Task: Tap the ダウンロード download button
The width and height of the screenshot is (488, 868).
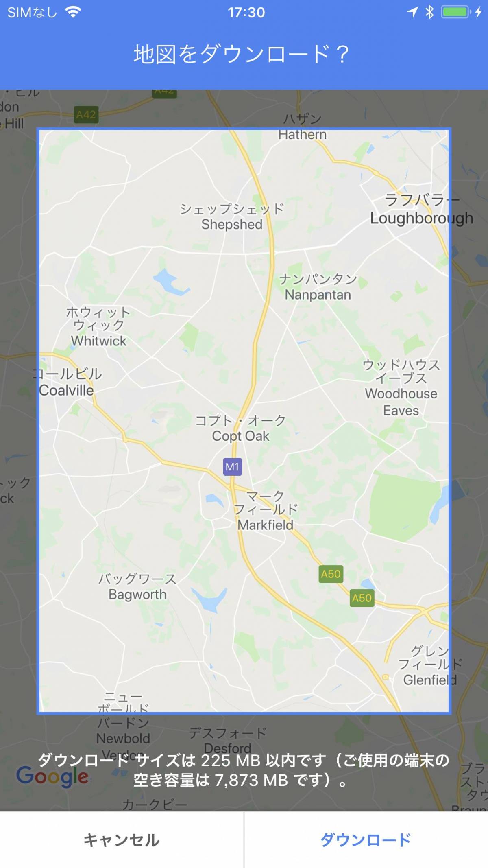Action: (x=366, y=840)
